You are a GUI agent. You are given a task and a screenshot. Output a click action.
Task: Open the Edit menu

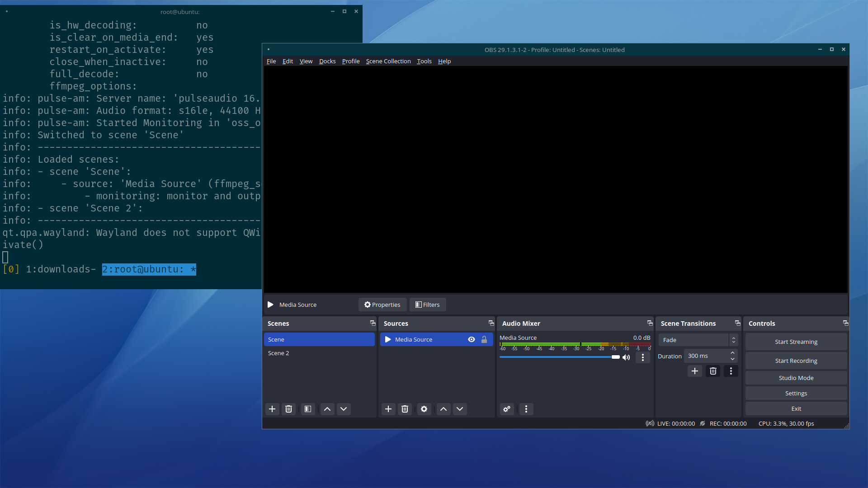[288, 61]
